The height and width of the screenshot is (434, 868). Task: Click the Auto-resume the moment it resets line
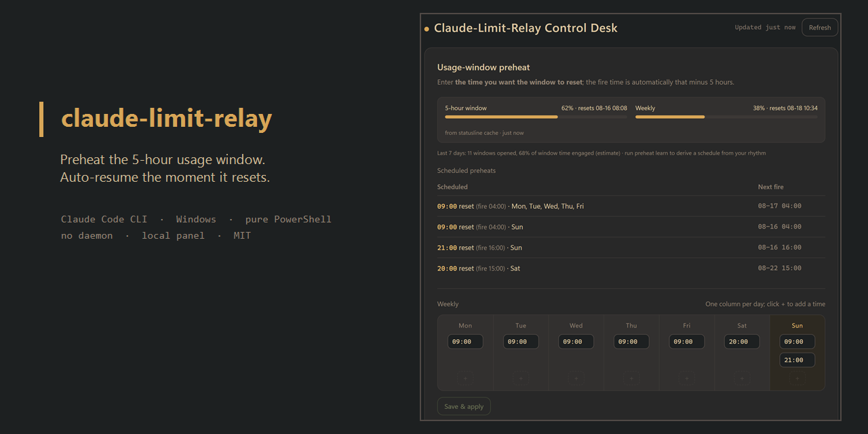[x=165, y=178]
